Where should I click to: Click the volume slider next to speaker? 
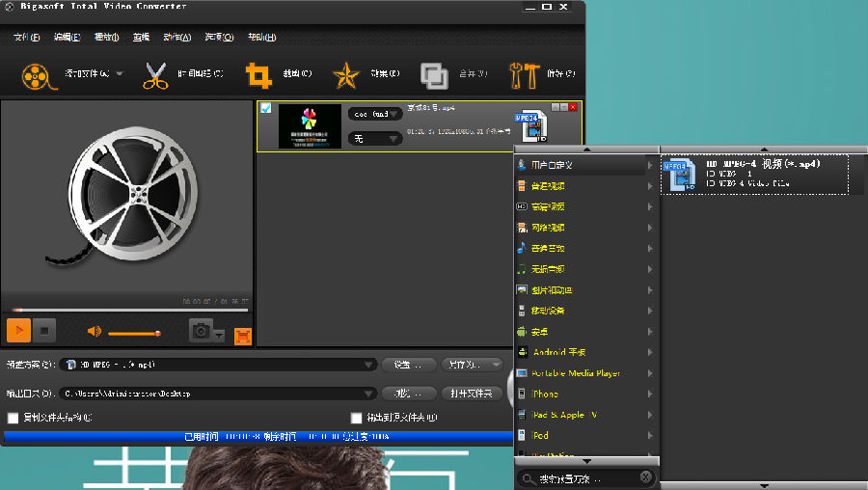point(134,333)
